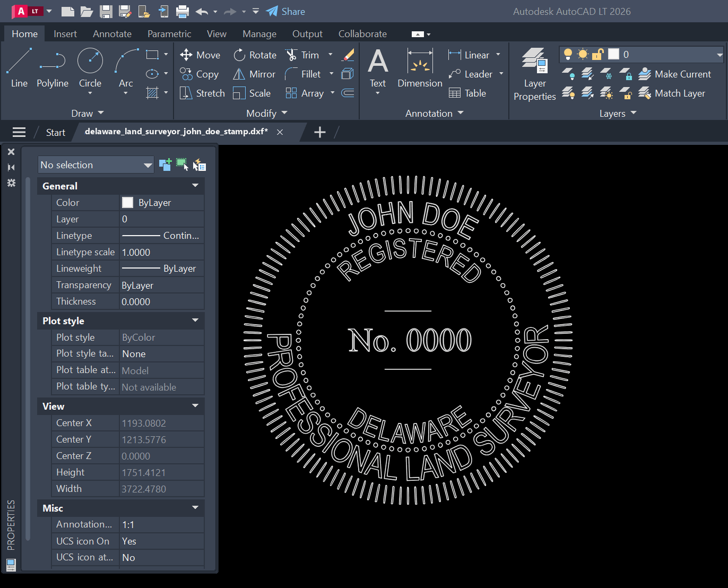Expand the Draw panel

click(x=88, y=113)
